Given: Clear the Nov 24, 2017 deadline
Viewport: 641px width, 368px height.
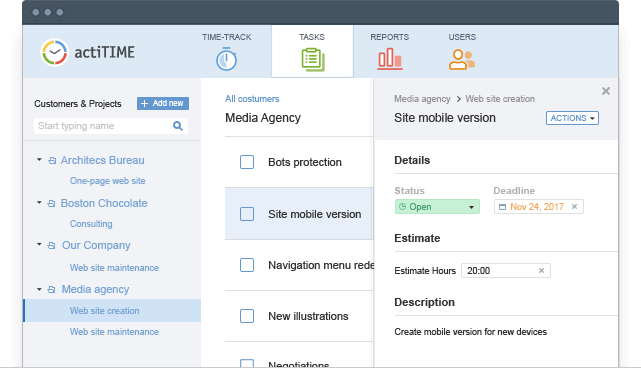Looking at the screenshot, I should 574,206.
